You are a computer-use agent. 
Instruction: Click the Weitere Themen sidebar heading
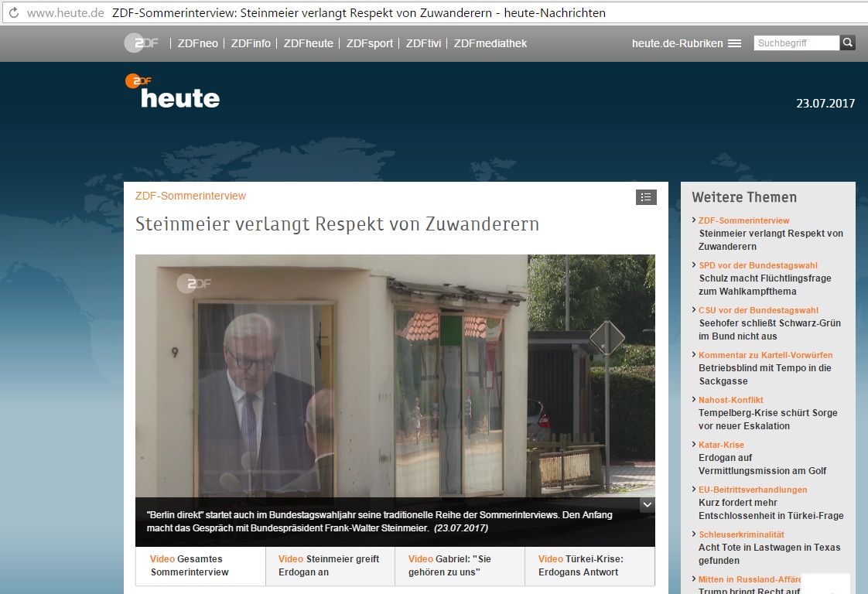pyautogui.click(x=744, y=197)
